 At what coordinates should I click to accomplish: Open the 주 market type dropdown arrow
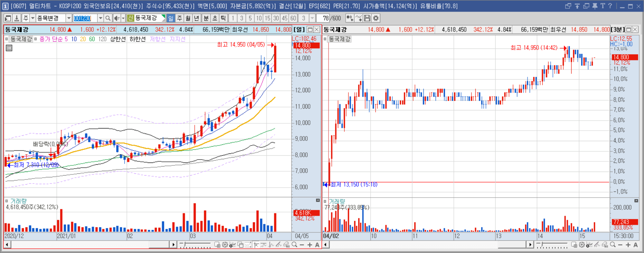pos(33,18)
